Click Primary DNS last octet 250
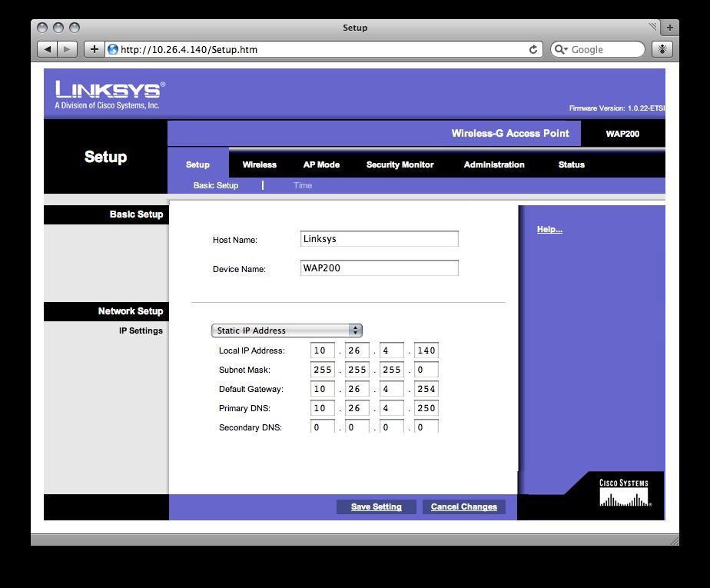The height and width of the screenshot is (588, 710). pyautogui.click(x=426, y=408)
